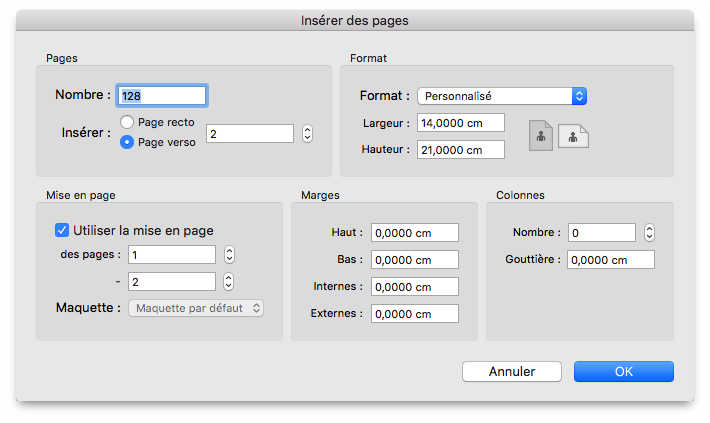Click the Annuler button
This screenshot has width=710, height=423.
click(x=512, y=371)
